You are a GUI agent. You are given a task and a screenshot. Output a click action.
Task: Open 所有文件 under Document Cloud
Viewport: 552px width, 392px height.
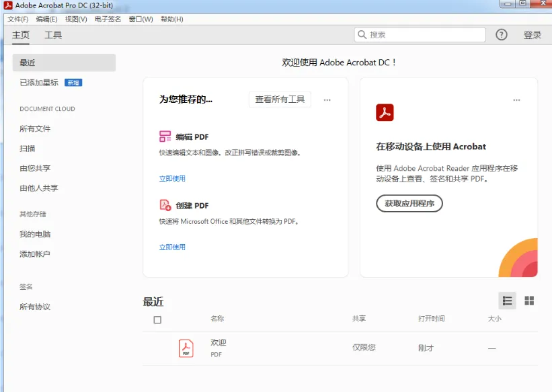(x=35, y=129)
